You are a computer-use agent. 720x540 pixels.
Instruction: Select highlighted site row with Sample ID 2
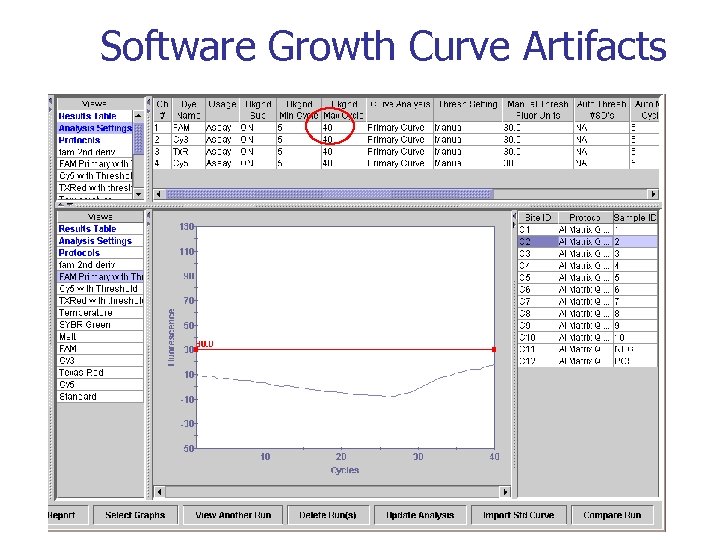pos(588,242)
